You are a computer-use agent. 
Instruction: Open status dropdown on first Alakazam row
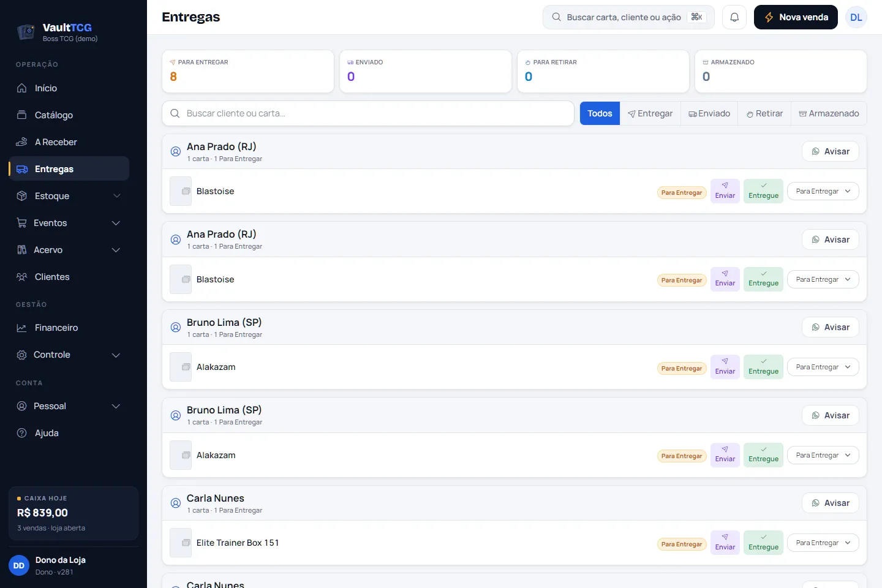823,367
